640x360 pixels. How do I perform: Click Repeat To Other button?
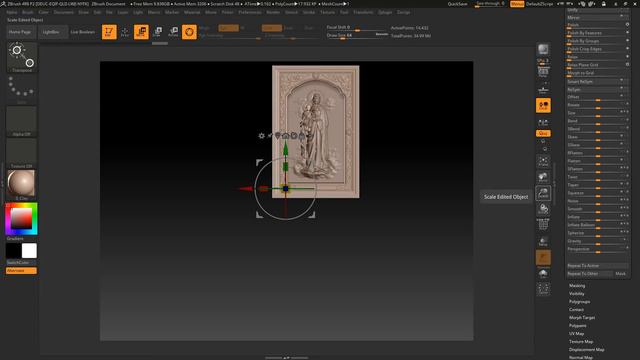click(589, 274)
